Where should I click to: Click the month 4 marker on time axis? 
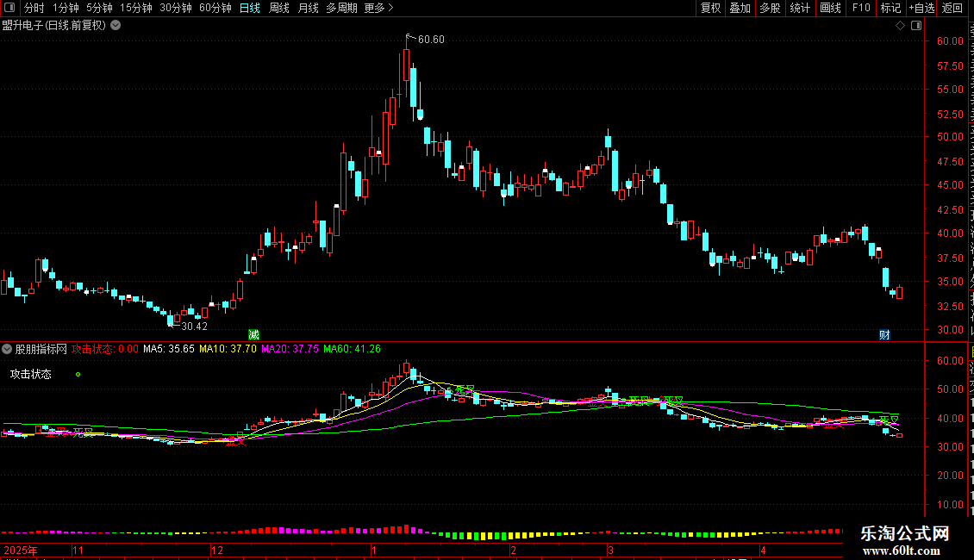point(763,550)
